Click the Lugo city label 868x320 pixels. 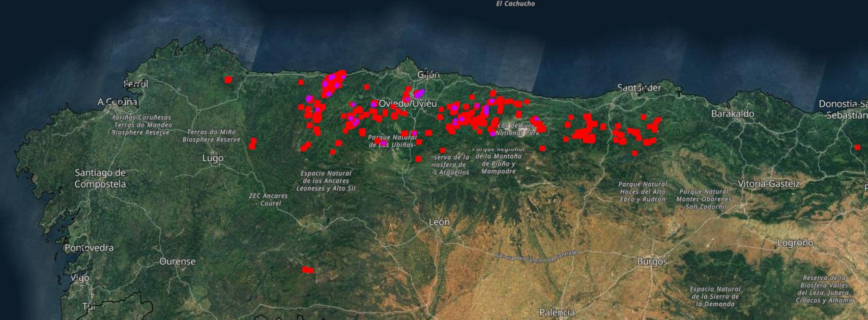tap(213, 158)
